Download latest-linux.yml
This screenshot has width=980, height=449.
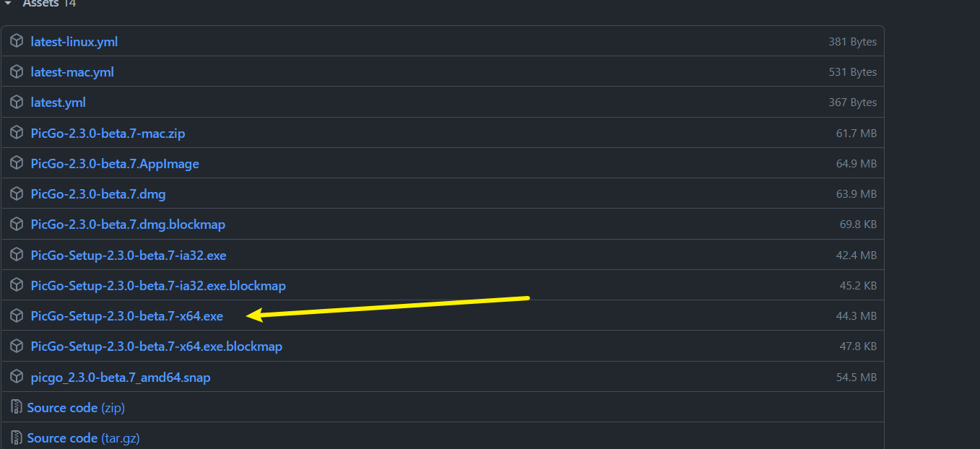point(74,42)
